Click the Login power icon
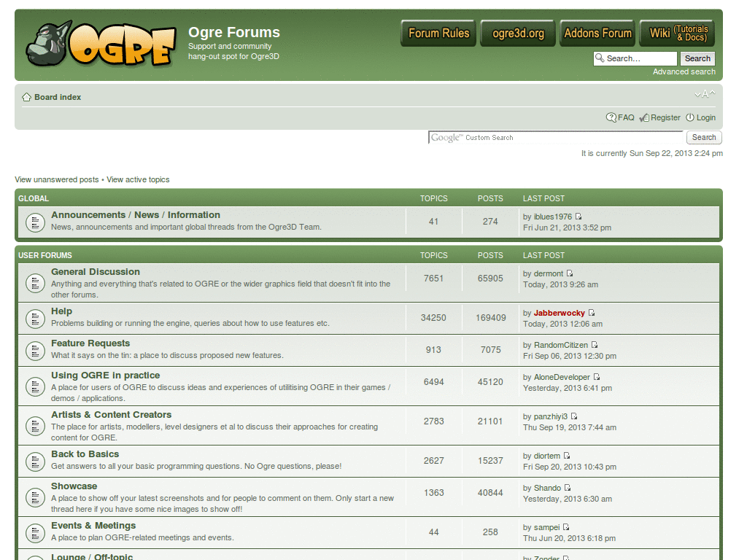 (x=690, y=117)
